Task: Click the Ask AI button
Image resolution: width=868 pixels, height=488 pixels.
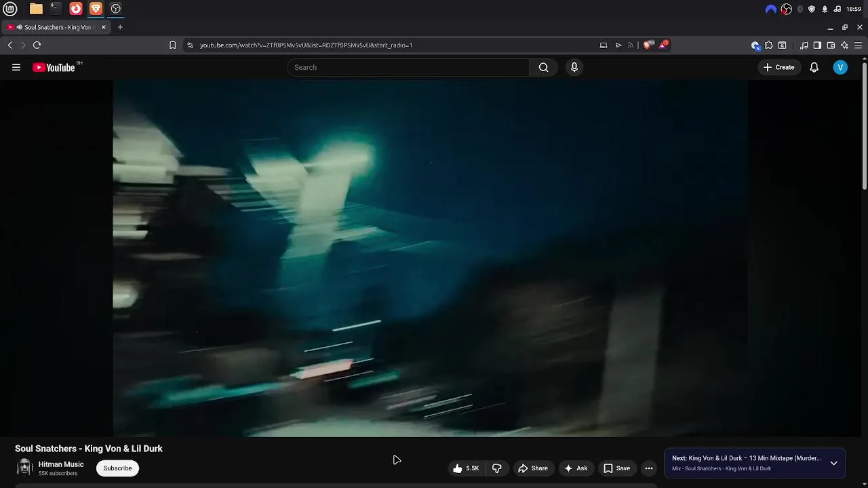Action: [x=576, y=468]
